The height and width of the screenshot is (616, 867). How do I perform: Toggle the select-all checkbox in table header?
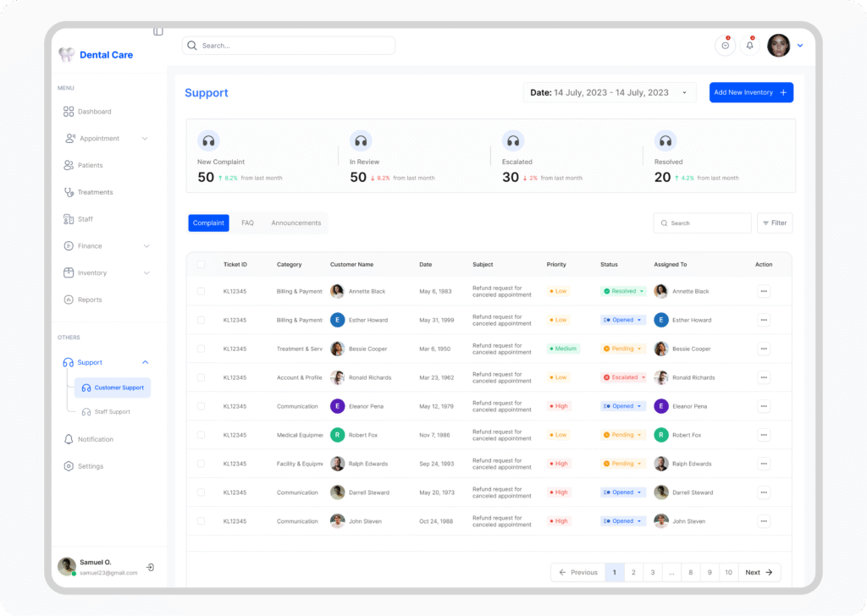click(201, 265)
